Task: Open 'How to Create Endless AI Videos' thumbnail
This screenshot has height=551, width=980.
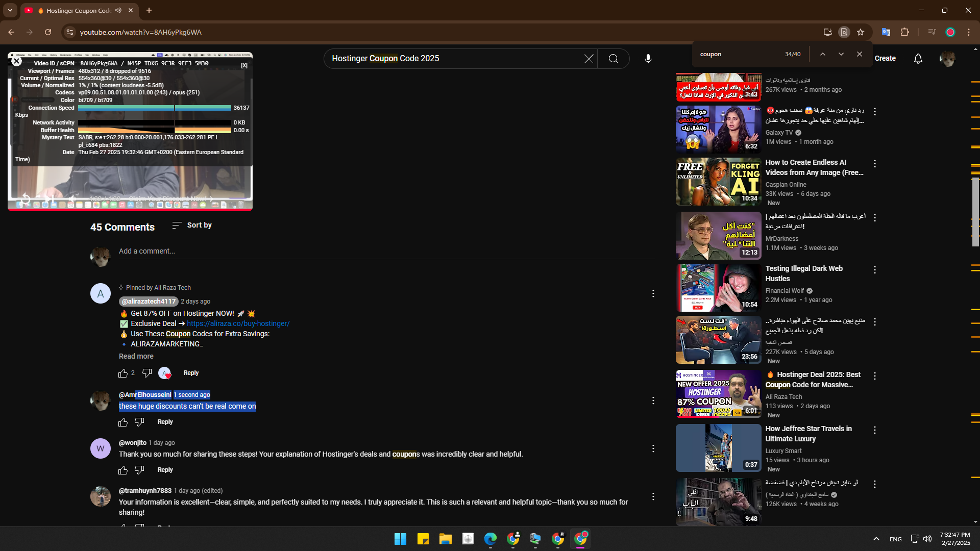Action: (x=718, y=182)
